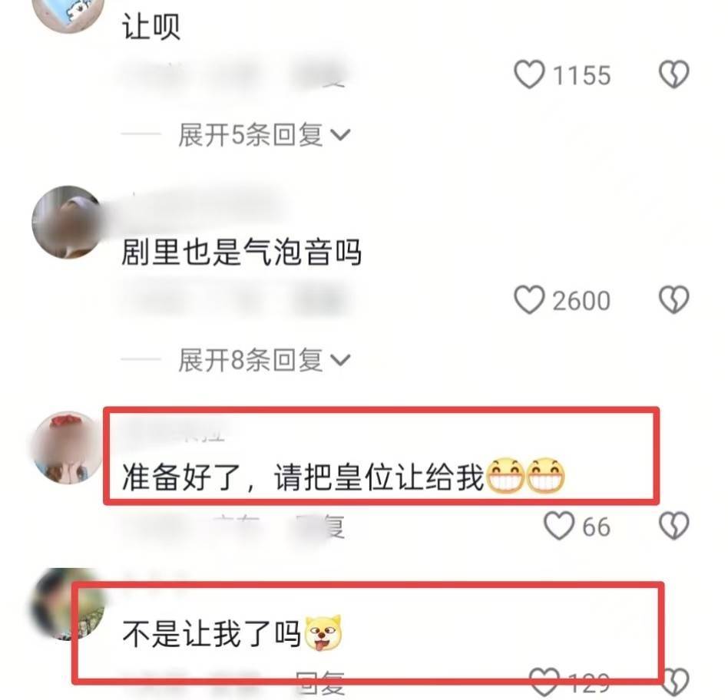Select the comment text '剧里也是气泡音吗'
The image size is (728, 700).
coord(241,252)
